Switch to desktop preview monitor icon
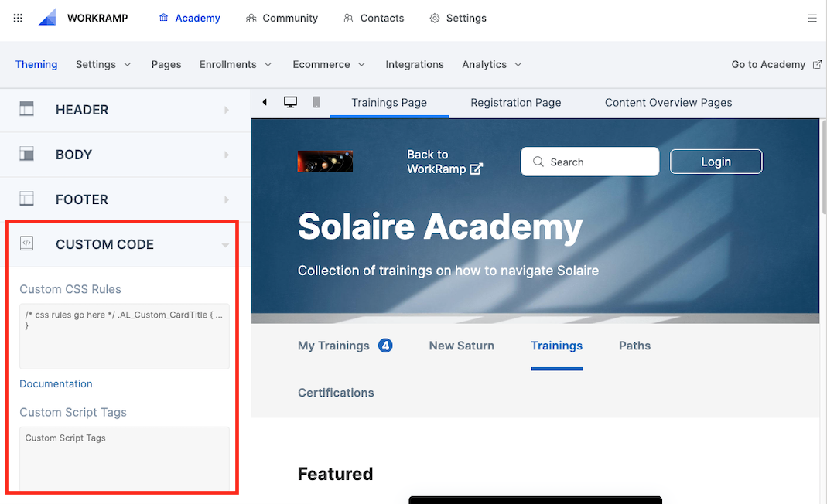 (290, 102)
